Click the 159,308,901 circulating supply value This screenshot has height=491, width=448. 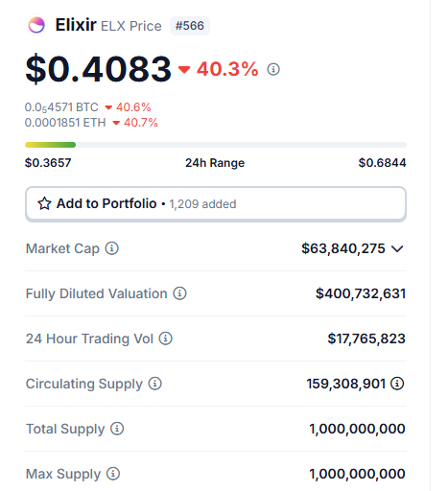click(346, 384)
